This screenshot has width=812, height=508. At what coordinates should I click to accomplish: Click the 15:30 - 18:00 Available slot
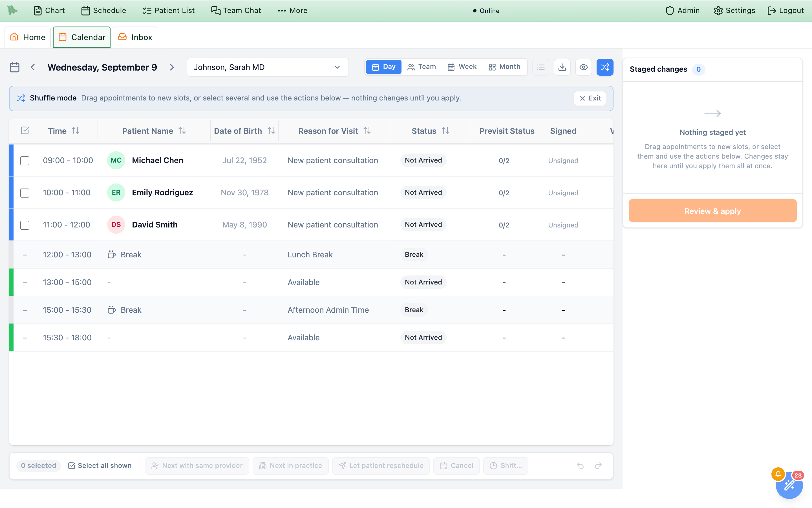311,337
